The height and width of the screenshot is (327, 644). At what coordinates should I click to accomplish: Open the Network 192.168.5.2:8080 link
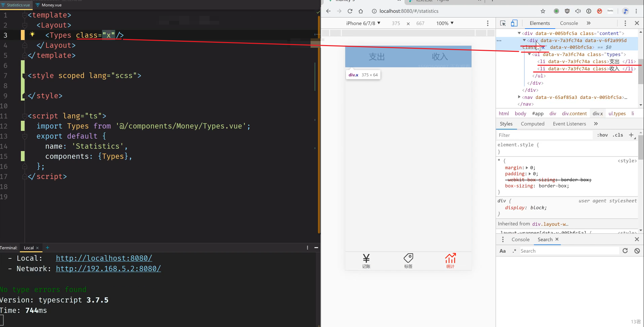[108, 269]
